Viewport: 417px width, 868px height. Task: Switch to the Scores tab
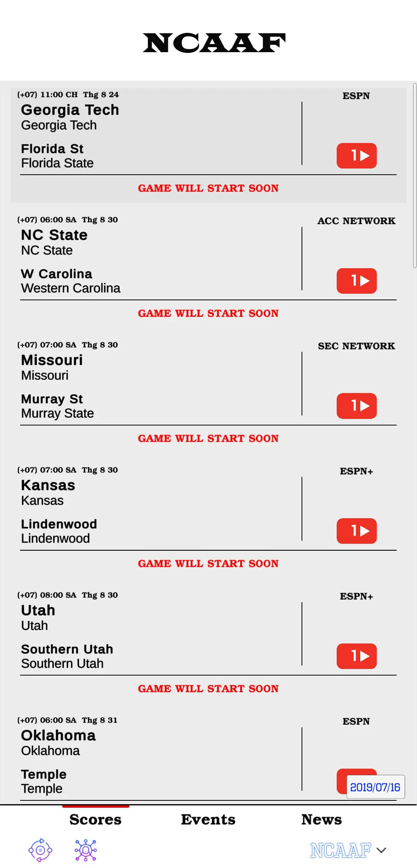click(x=95, y=819)
